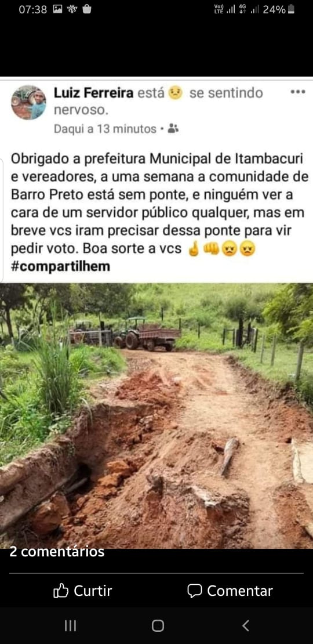Tap the Android home button

pos(158,625)
